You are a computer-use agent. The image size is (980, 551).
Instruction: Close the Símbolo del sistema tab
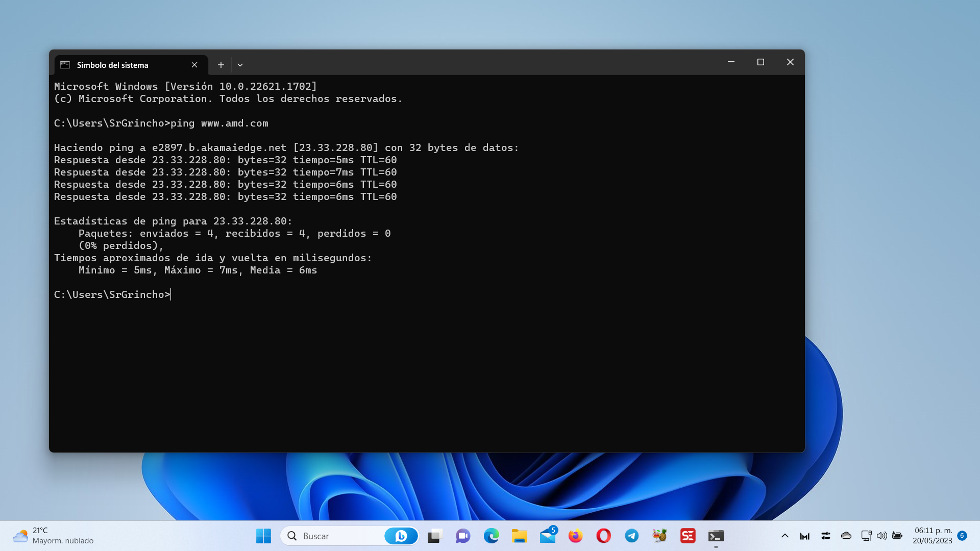click(x=194, y=65)
